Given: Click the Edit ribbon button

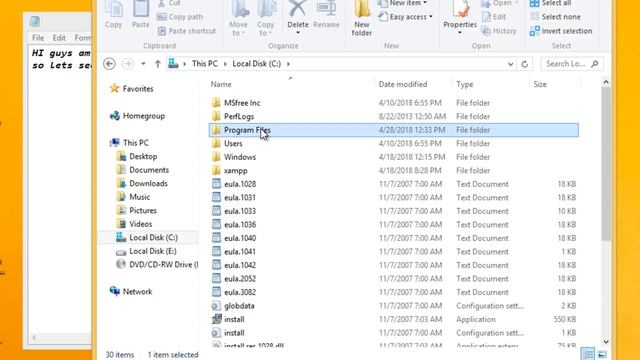Looking at the screenshot, I should [x=494, y=17].
